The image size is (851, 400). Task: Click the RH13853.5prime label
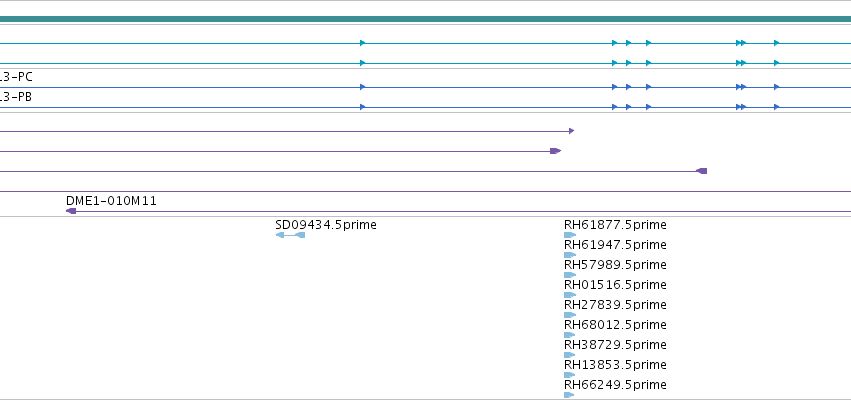point(615,365)
